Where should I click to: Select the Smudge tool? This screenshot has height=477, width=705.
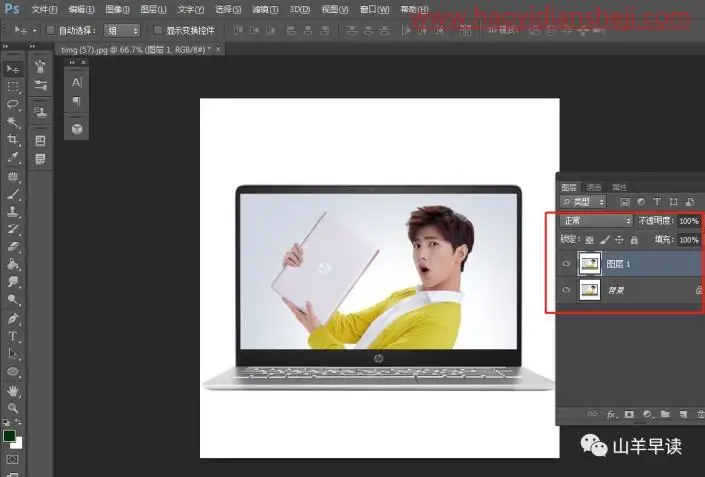point(13,282)
